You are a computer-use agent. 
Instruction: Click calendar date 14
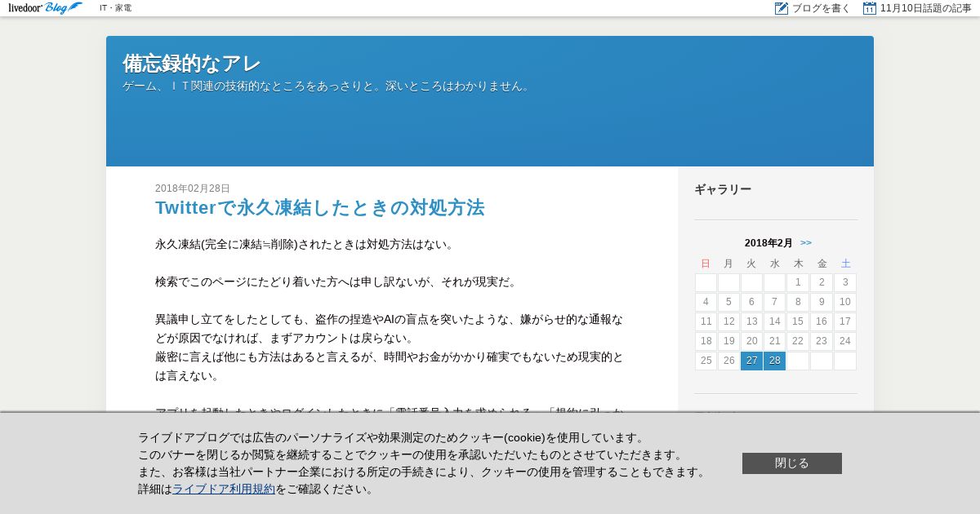pos(775,321)
